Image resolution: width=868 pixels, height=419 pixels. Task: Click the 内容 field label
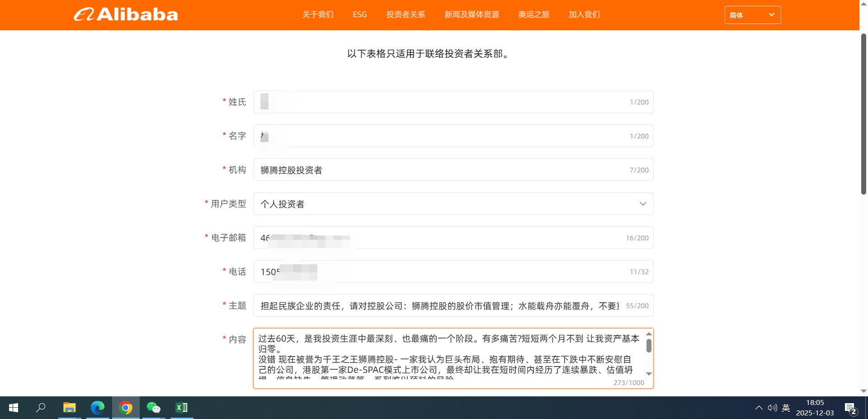tap(237, 339)
